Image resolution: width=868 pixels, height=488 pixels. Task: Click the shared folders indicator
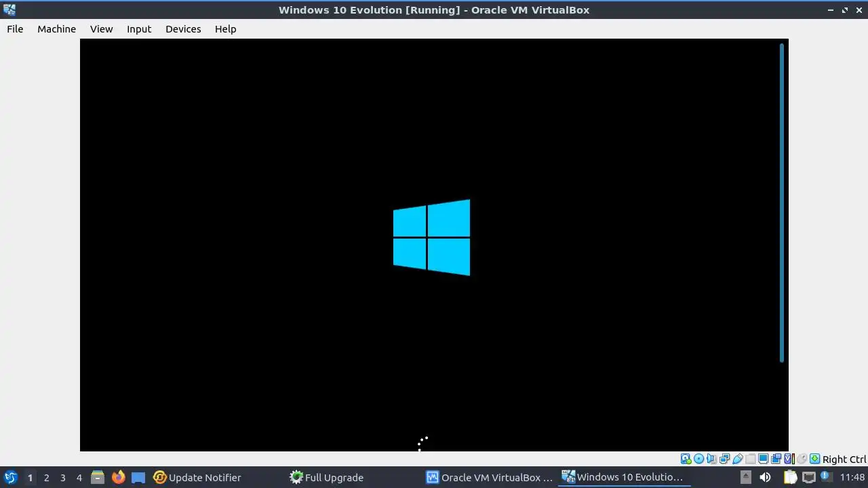pos(750,459)
